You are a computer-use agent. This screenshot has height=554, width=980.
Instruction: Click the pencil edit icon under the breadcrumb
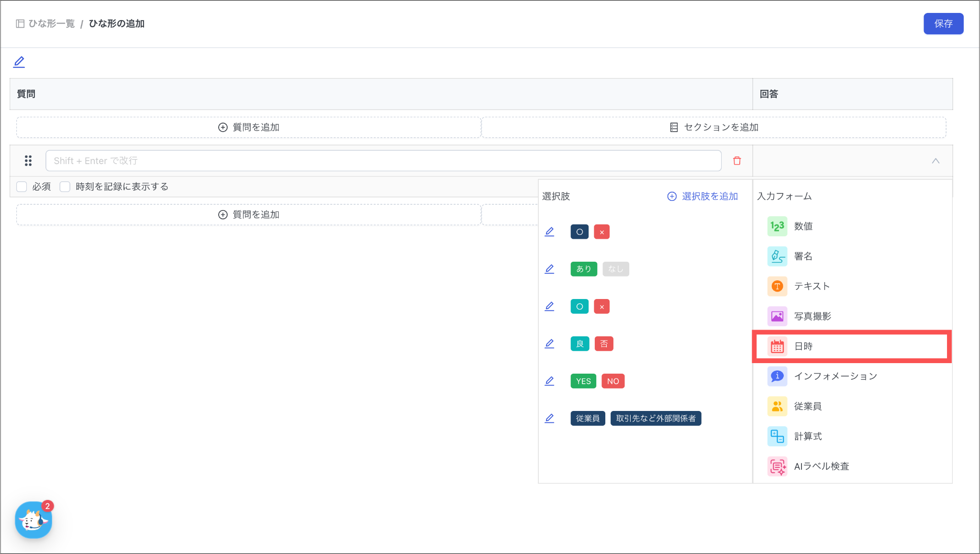pyautogui.click(x=19, y=62)
